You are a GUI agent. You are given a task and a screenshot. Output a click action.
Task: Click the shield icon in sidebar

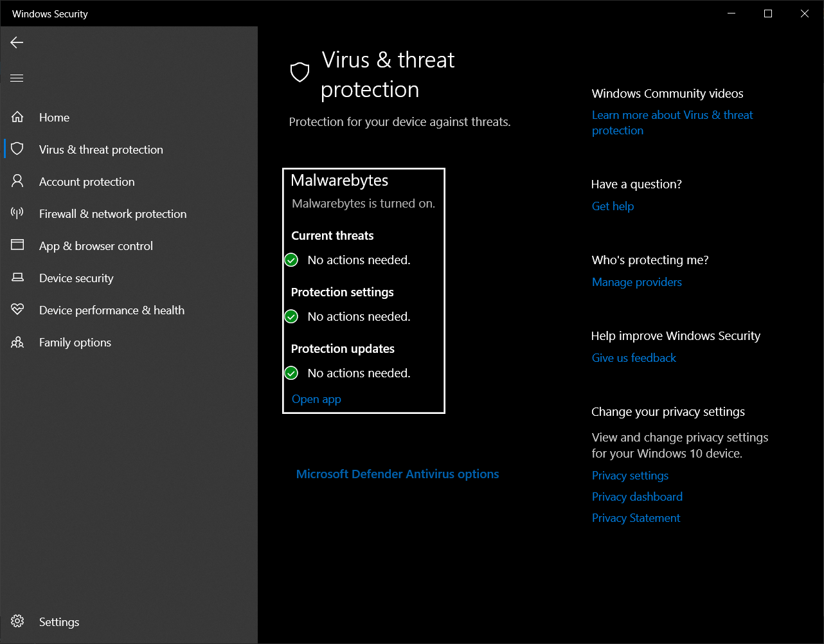[17, 149]
